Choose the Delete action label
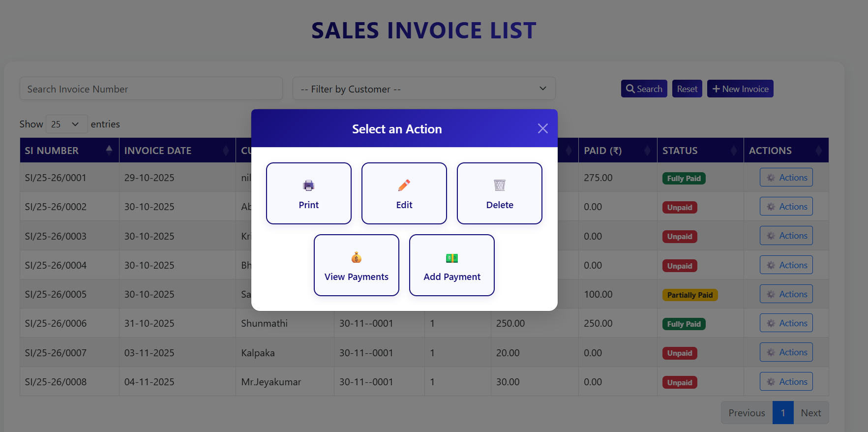The image size is (868, 432). point(500,205)
